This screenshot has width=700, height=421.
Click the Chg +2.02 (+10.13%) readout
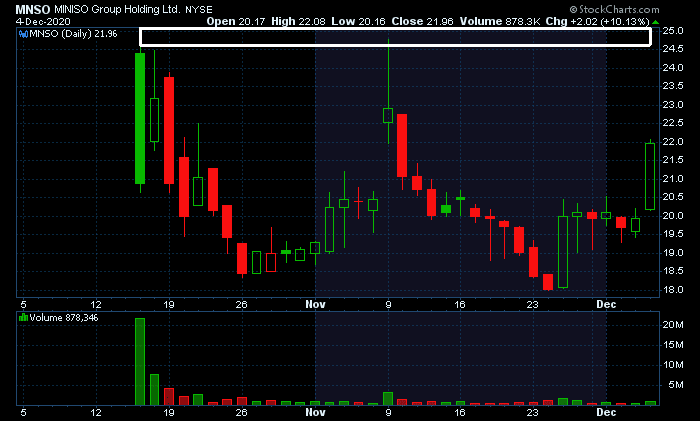[x=597, y=21]
